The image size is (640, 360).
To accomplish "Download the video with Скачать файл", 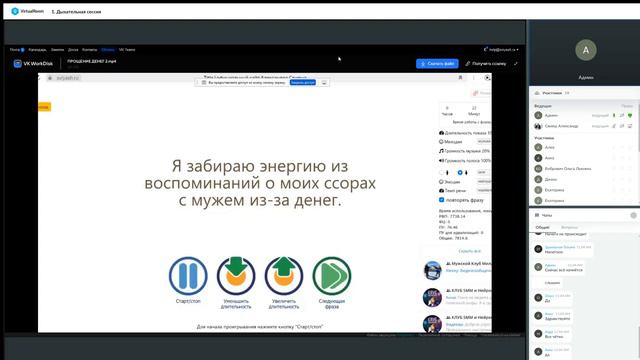I will (437, 64).
